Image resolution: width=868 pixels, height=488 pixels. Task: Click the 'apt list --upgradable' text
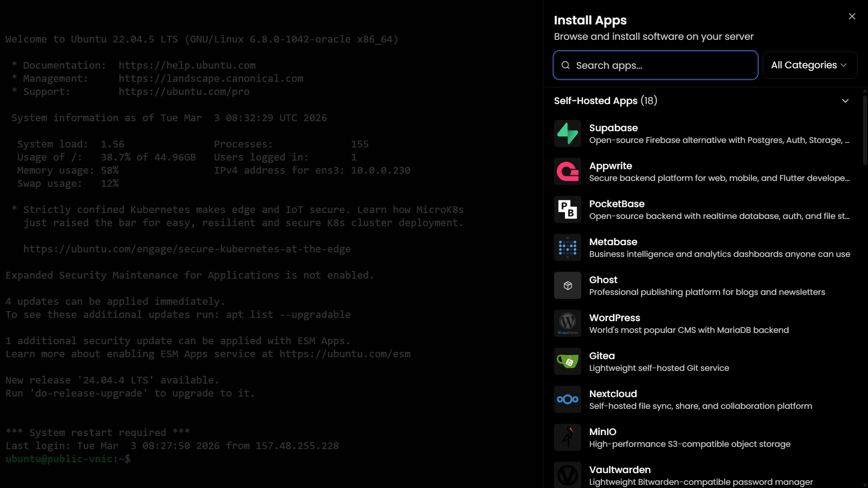pyautogui.click(x=288, y=314)
